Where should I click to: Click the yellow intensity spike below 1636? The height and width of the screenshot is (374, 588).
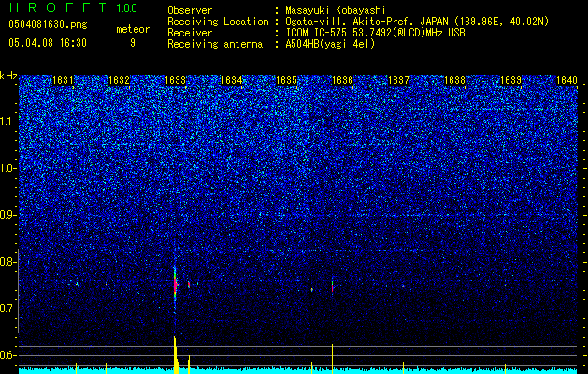click(332, 359)
